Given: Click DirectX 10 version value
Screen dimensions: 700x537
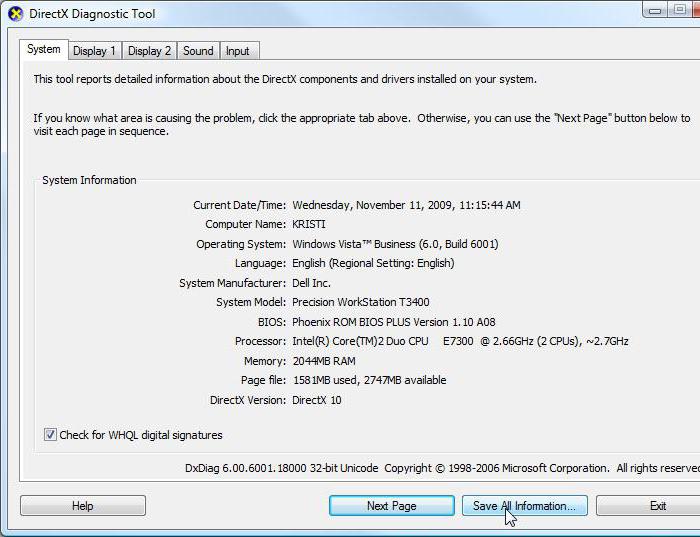Looking at the screenshot, I should [x=317, y=400].
